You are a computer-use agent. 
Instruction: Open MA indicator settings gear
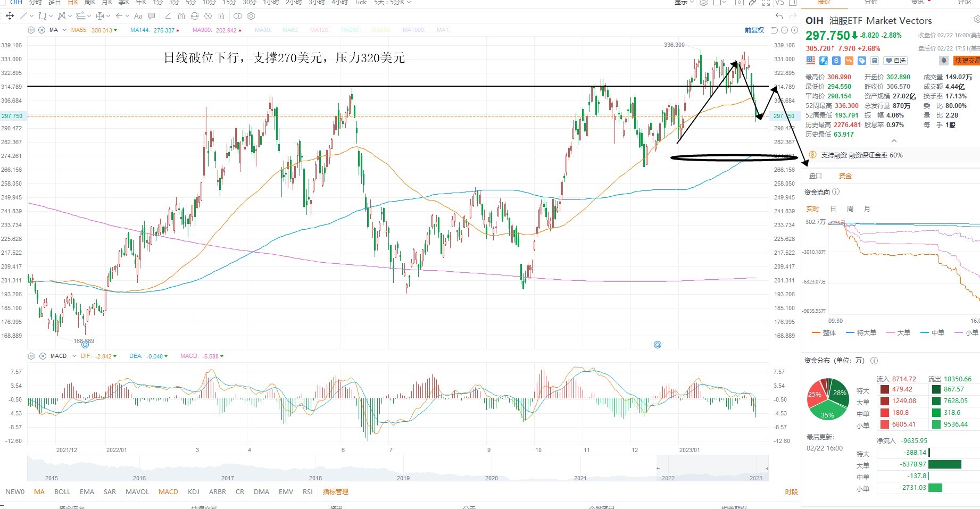tap(31, 30)
